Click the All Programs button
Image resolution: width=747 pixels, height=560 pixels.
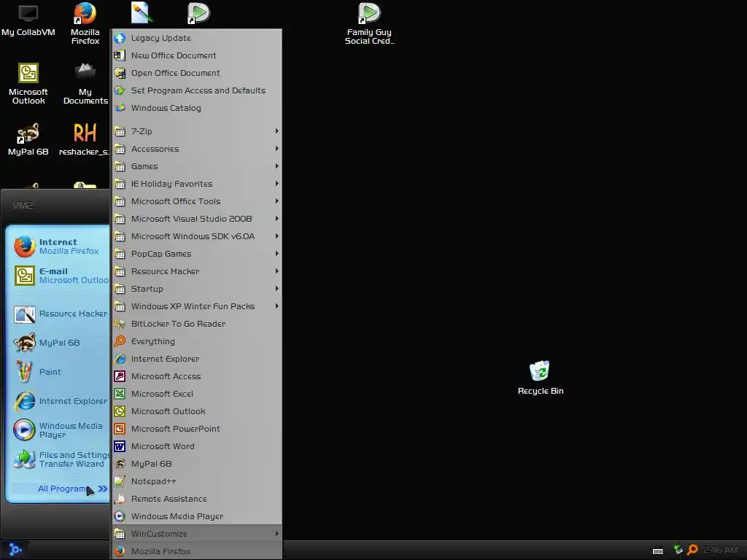click(61, 489)
